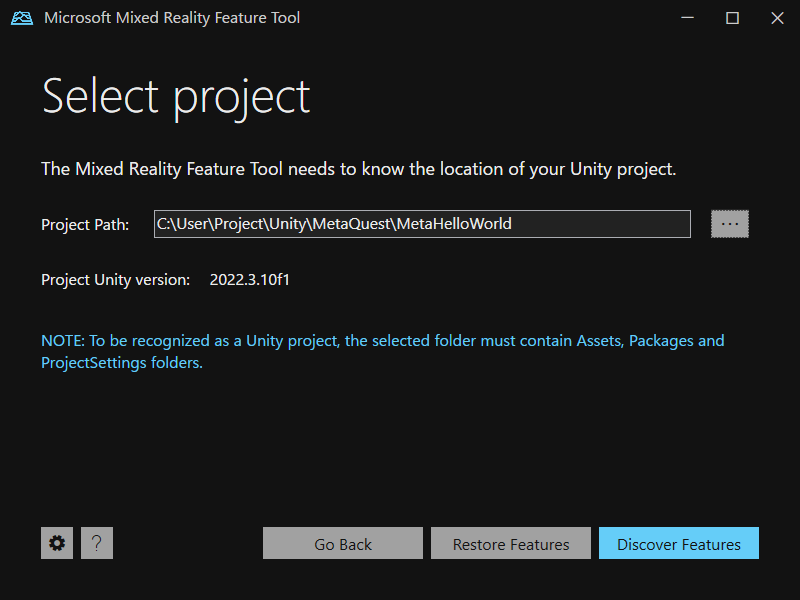800x600 pixels.
Task: Maximize the Feature Tool window
Action: [x=732, y=18]
